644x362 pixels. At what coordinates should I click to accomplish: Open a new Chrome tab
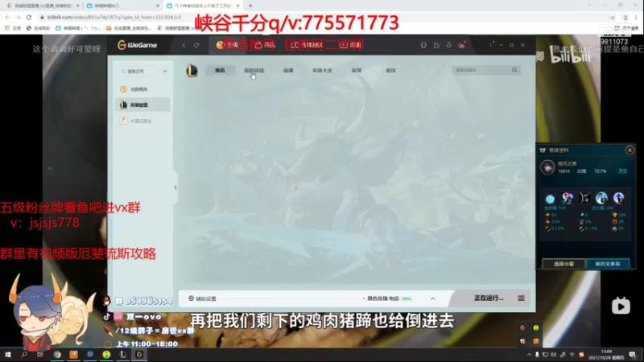click(250, 6)
